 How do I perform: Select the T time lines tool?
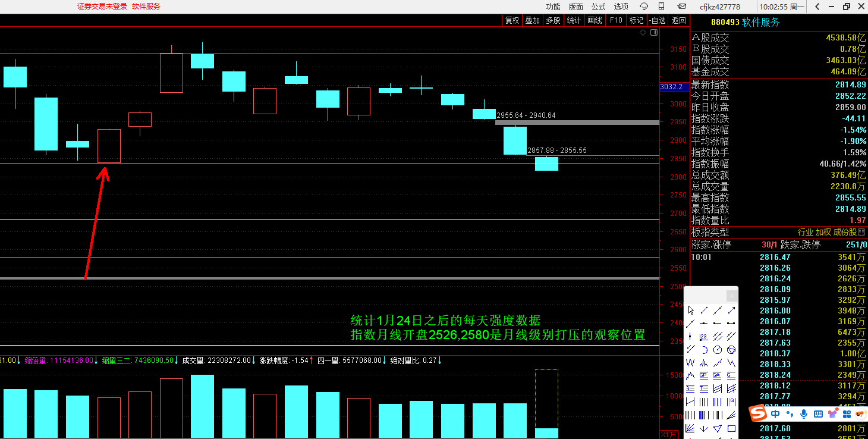704,388
